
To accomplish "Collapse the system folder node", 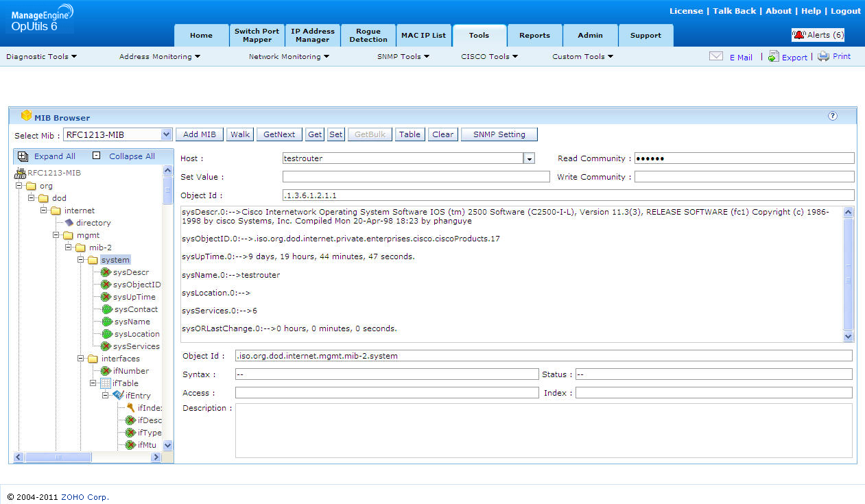I will (x=81, y=260).
